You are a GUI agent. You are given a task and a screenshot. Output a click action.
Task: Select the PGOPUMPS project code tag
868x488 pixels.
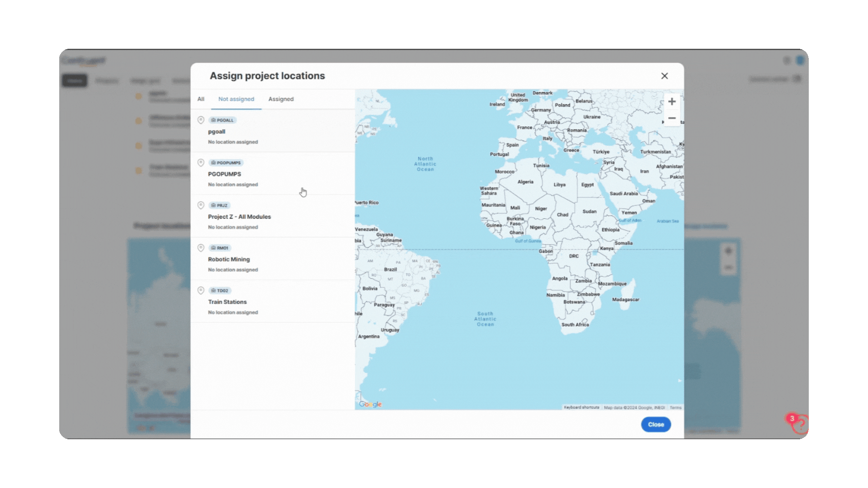(226, 163)
